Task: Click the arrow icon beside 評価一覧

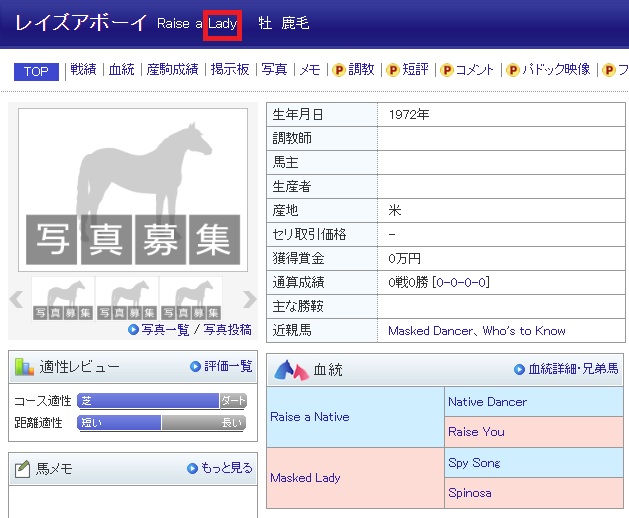Action: (195, 366)
